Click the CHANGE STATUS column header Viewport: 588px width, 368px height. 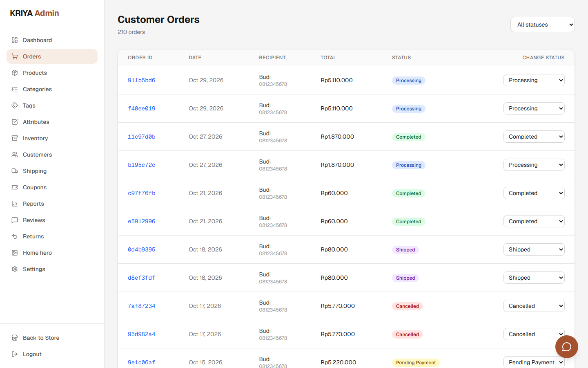543,58
